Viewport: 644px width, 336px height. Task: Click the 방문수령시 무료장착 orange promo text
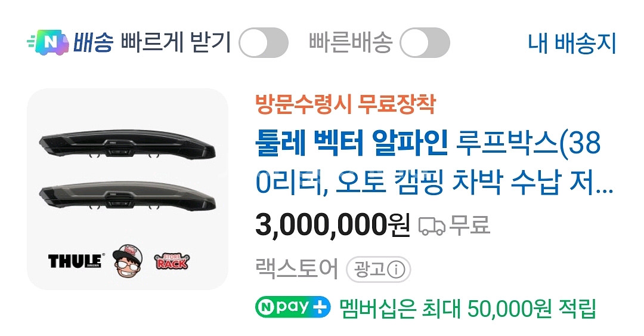pyautogui.click(x=345, y=104)
